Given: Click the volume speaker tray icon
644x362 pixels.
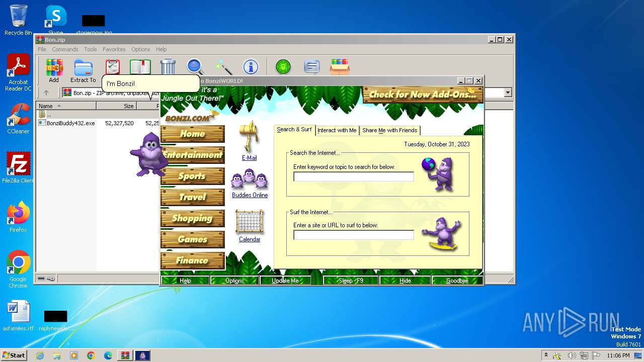Looking at the screenshot, I should click(x=572, y=355).
